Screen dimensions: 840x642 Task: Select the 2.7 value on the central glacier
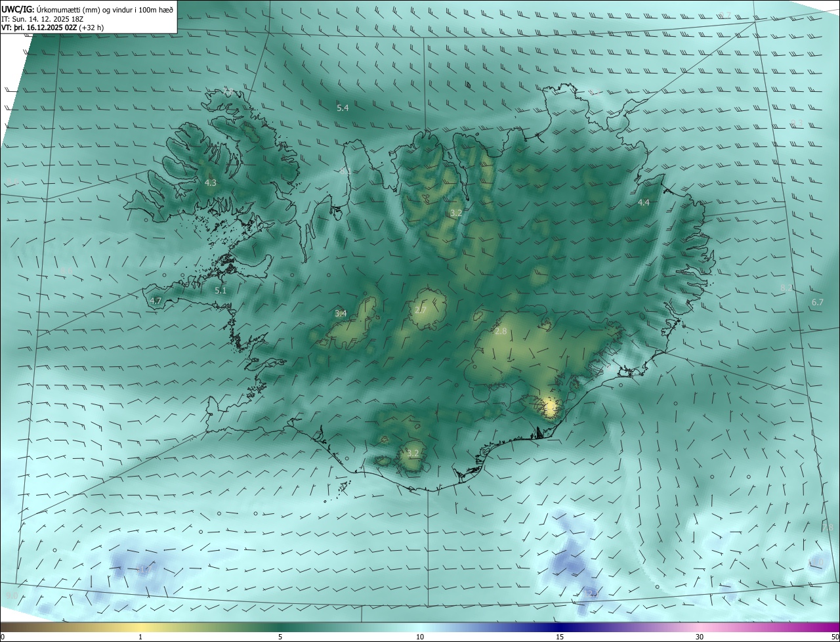[421, 310]
